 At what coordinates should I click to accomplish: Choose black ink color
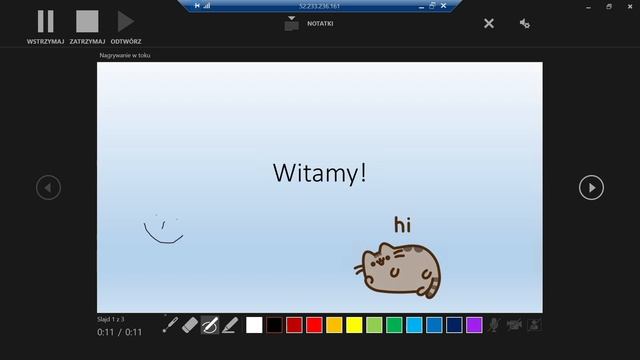[x=274, y=325]
